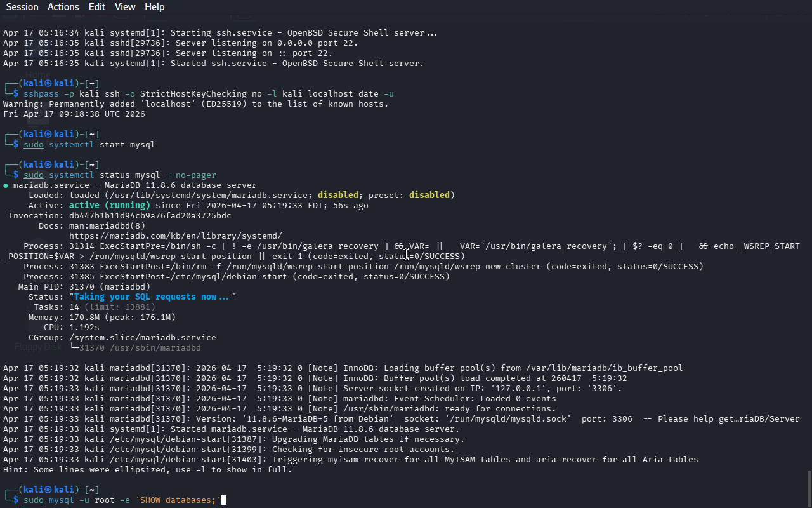Open the Edit menu
812x508 pixels.
click(x=97, y=7)
